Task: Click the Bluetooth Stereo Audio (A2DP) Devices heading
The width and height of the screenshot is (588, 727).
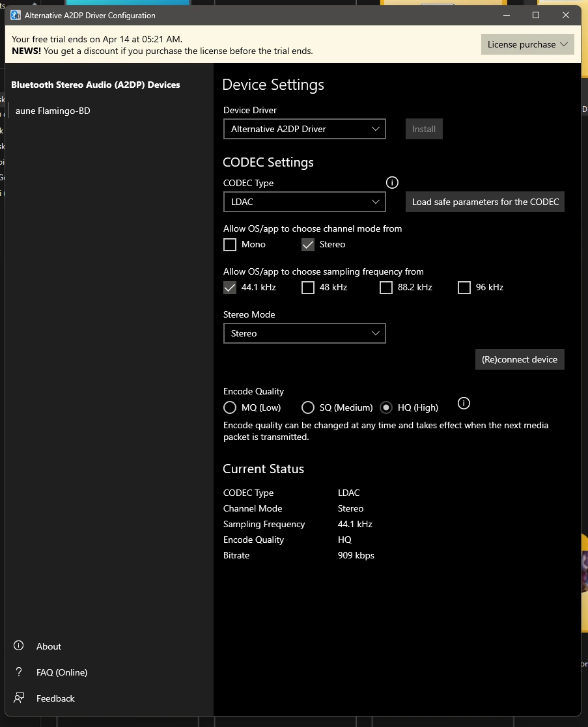Action: coord(96,85)
